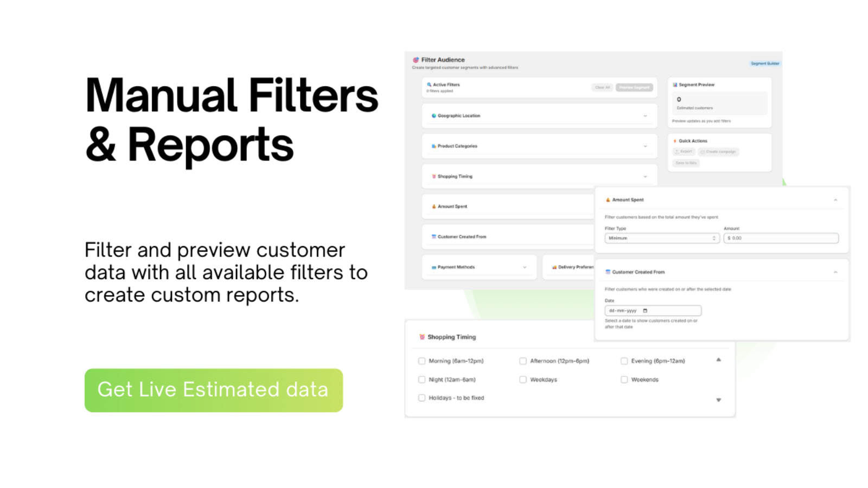This screenshot has height=488, width=868.
Task: Click the Segment Preview chart icon
Action: click(674, 85)
